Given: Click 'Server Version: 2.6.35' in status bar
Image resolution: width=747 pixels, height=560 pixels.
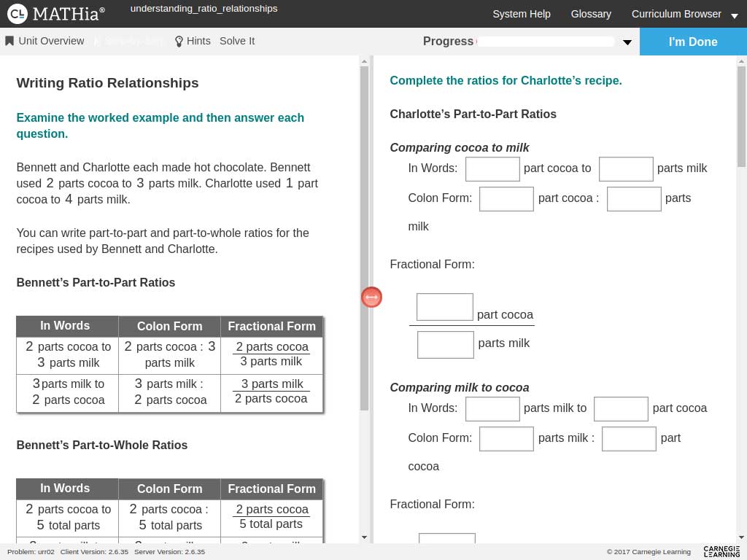Looking at the screenshot, I should [169, 552].
